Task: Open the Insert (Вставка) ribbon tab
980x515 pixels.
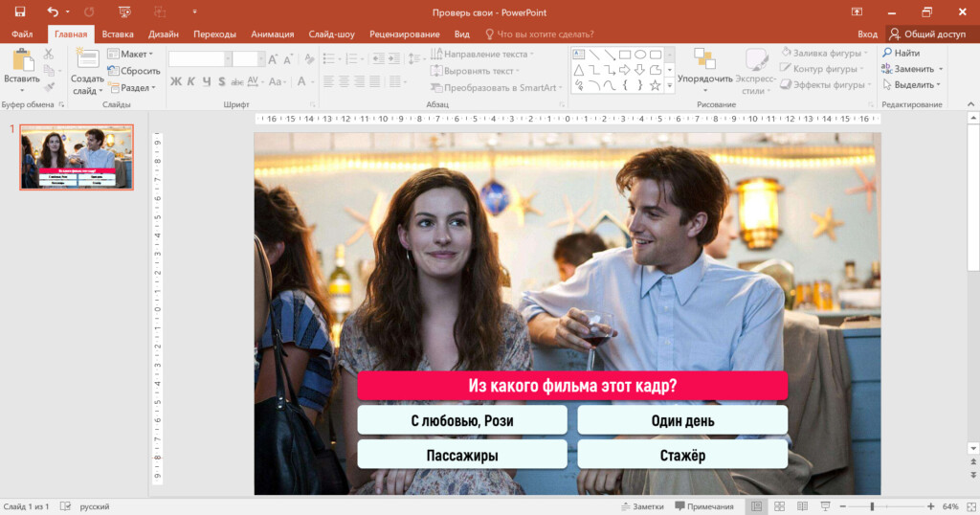Action: [x=118, y=34]
